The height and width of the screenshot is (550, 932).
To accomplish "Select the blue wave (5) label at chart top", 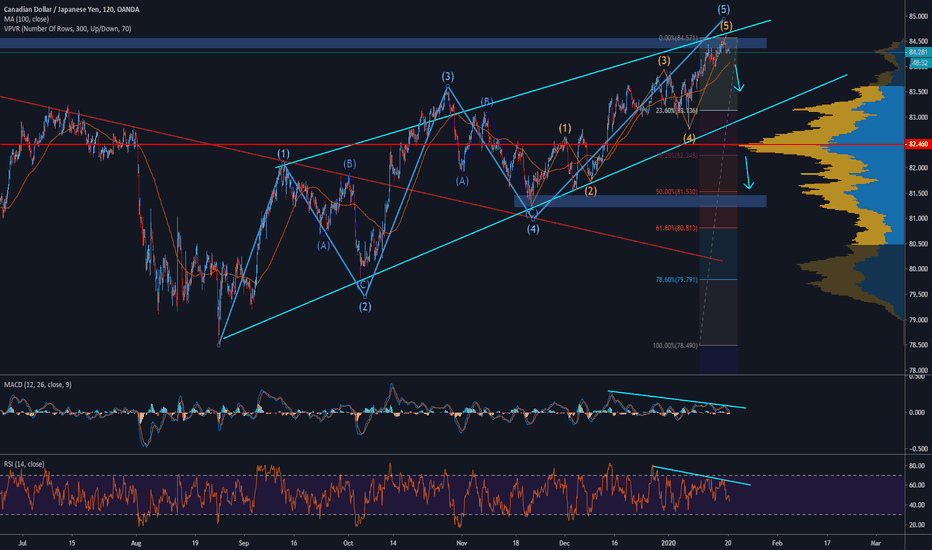I will (723, 9).
